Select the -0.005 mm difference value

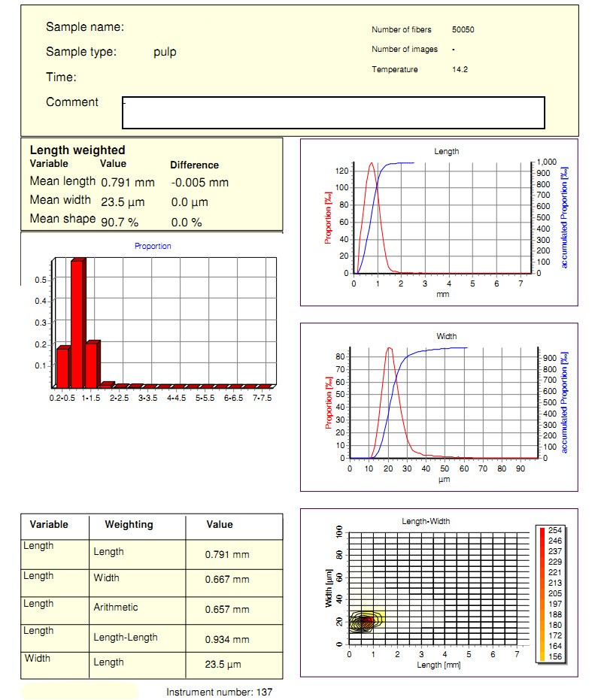coord(199,183)
